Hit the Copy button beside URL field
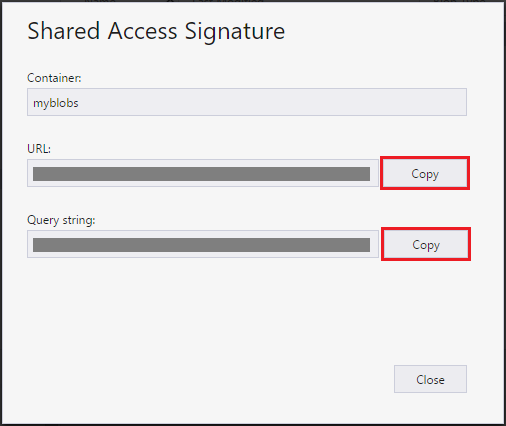506x426 pixels. pos(425,173)
